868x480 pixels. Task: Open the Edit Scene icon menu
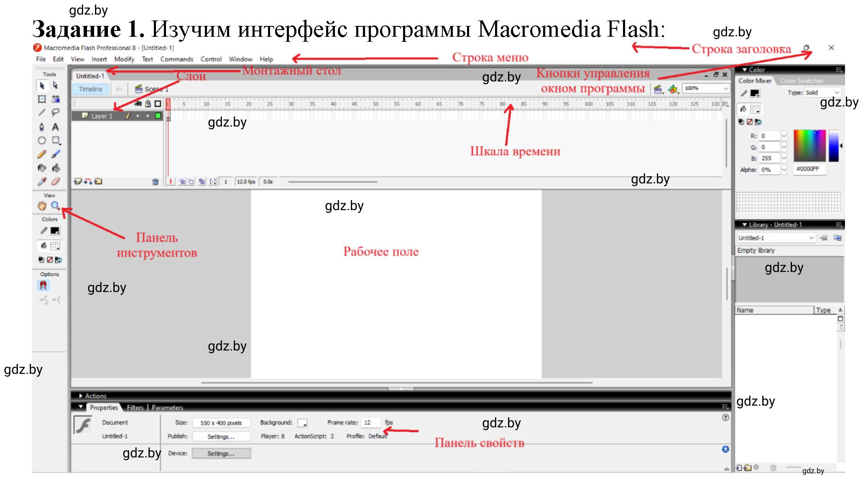(659, 89)
